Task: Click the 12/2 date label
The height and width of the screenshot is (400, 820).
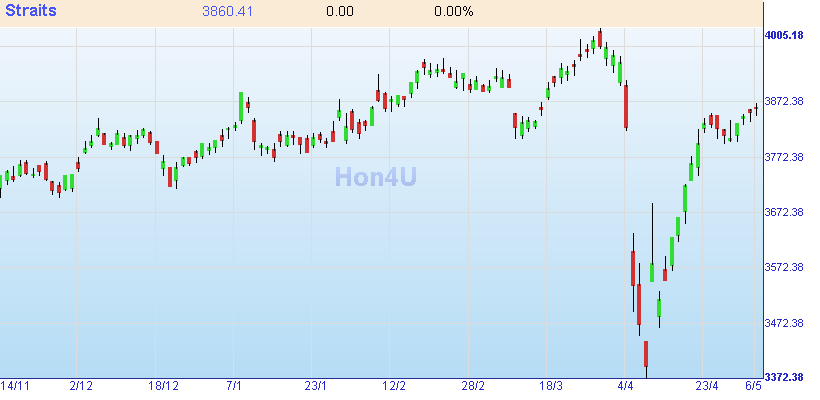Action: pyautogui.click(x=394, y=386)
